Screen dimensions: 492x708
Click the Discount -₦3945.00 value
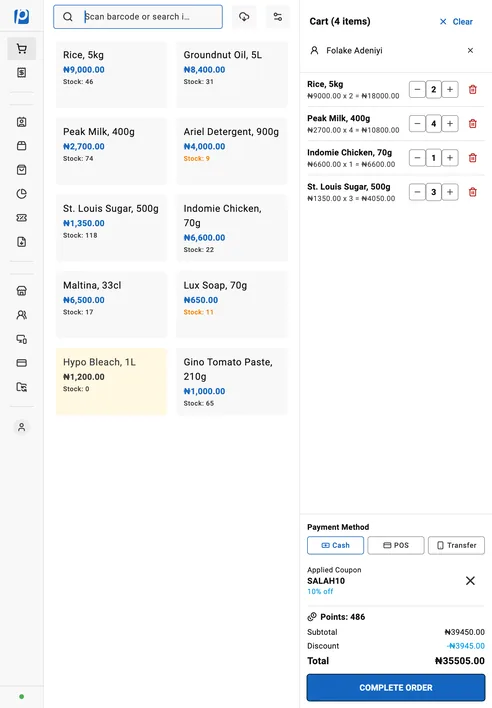(x=465, y=646)
